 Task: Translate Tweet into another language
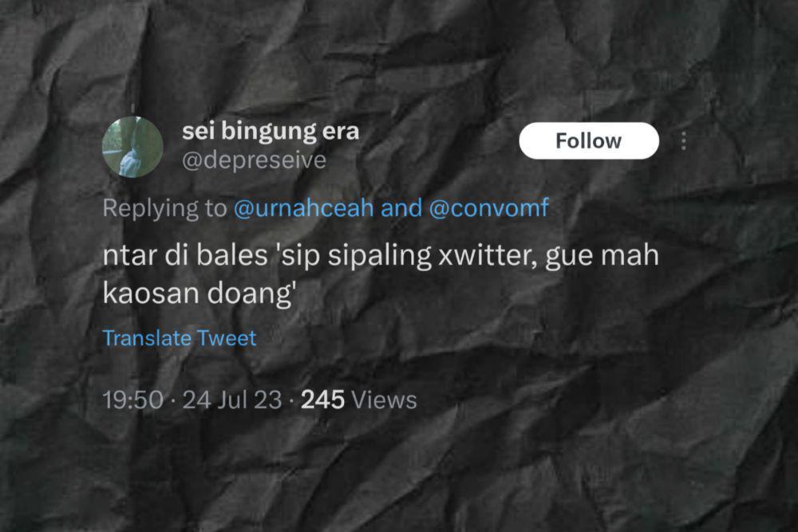click(x=179, y=338)
